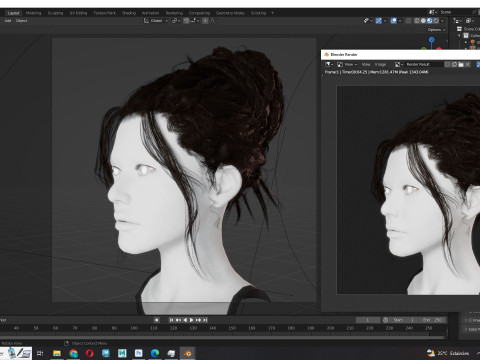Jump to the end frame in timeline
This screenshot has height=360, width=480.
pyautogui.click(x=205, y=320)
